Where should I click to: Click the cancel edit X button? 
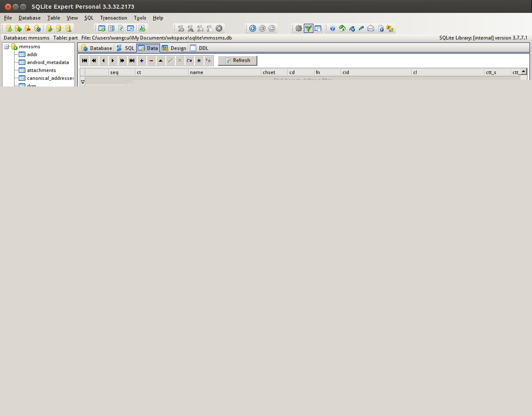180,61
